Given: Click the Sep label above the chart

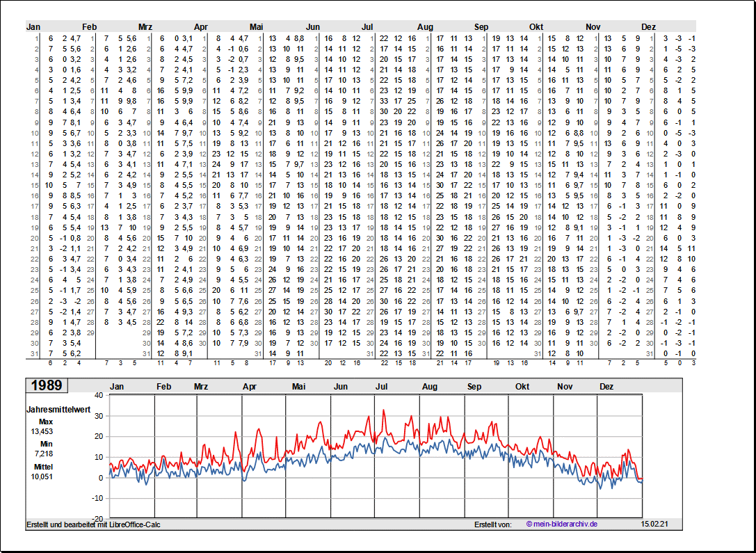Looking at the screenshot, I should (x=474, y=386).
